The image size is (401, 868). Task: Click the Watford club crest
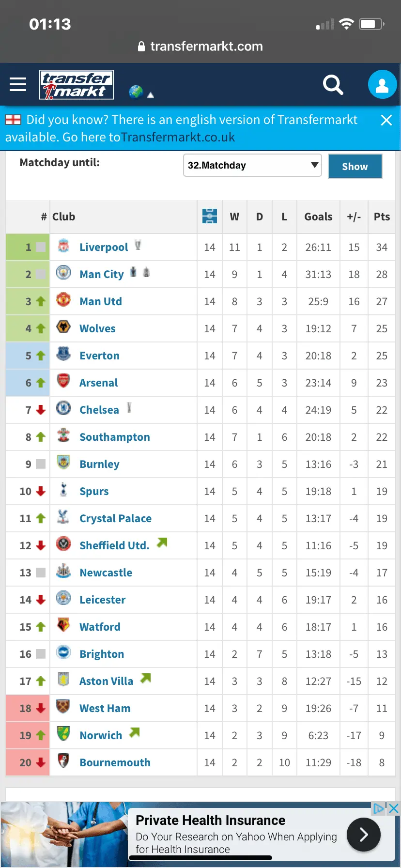click(x=63, y=625)
